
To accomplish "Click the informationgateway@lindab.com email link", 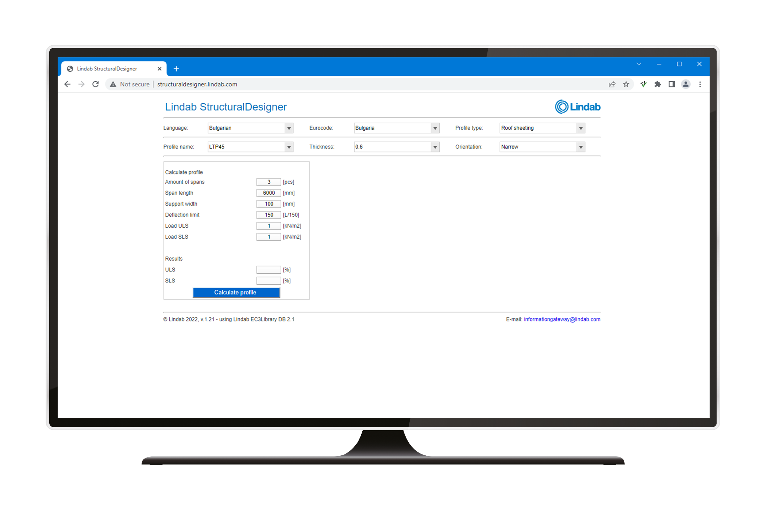I will 562,319.
